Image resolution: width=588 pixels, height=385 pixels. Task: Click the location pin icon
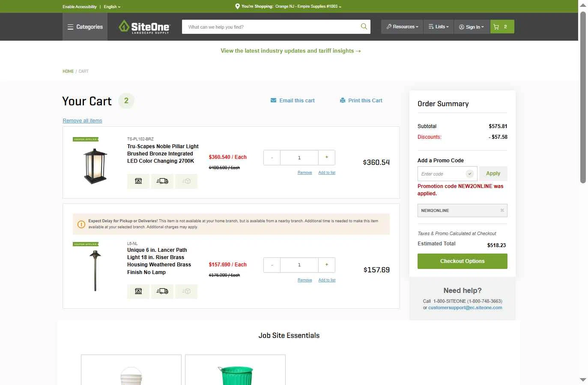pos(237,6)
